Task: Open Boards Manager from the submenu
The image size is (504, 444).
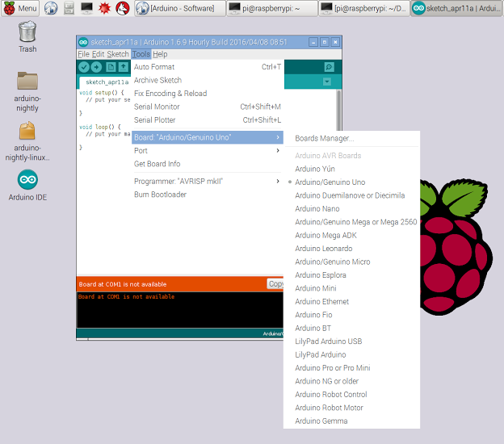Action: 325,139
